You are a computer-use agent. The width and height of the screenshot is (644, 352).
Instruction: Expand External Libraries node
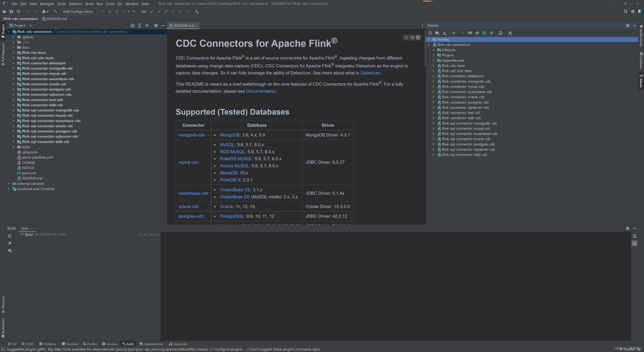[9, 184]
